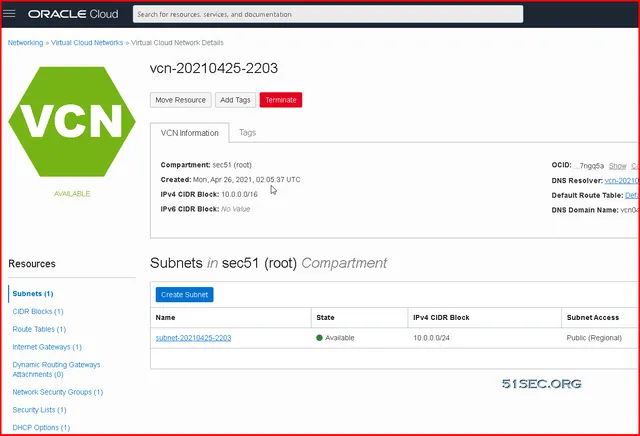640x436 pixels.
Task: Open Security Lists (1) resource
Action: coord(39,410)
